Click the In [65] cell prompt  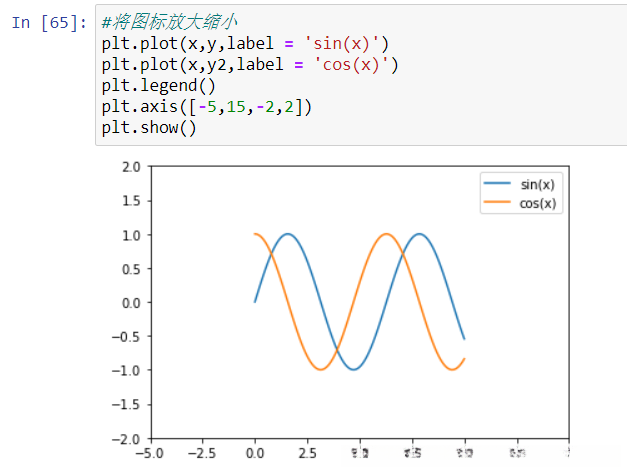49,23
